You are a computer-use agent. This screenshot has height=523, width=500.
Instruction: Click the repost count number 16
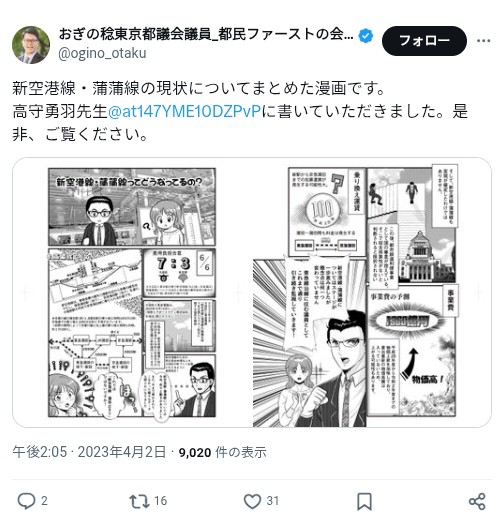coord(160,501)
